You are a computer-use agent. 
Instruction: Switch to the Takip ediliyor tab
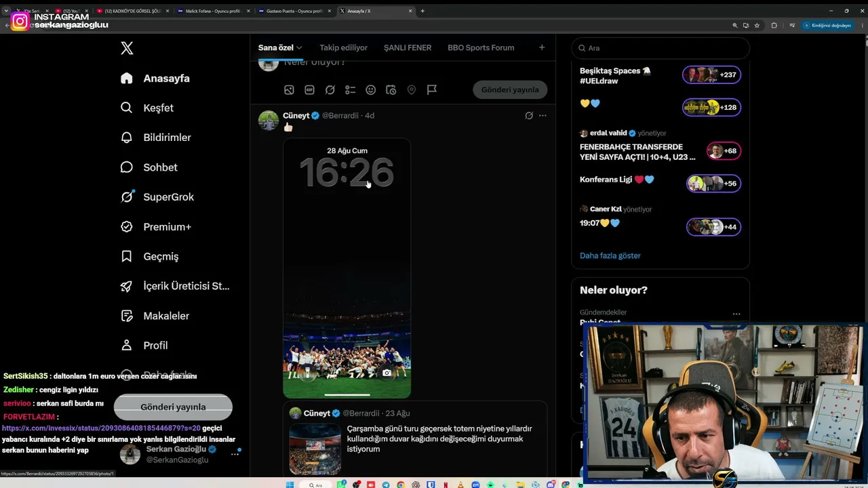pos(344,47)
